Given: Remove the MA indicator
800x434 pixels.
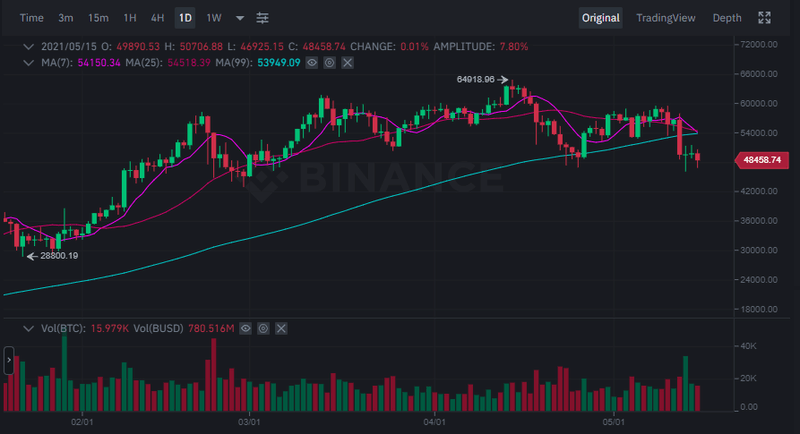Looking at the screenshot, I should point(346,63).
